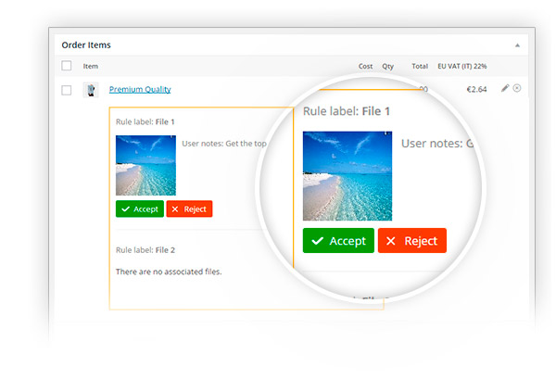
Task: Click the Item column header
Action: tap(91, 67)
